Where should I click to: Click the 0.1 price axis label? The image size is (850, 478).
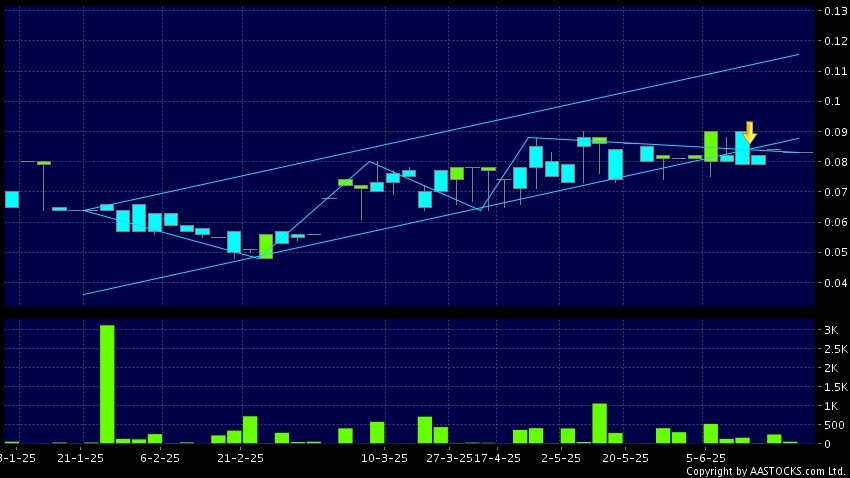pos(832,101)
